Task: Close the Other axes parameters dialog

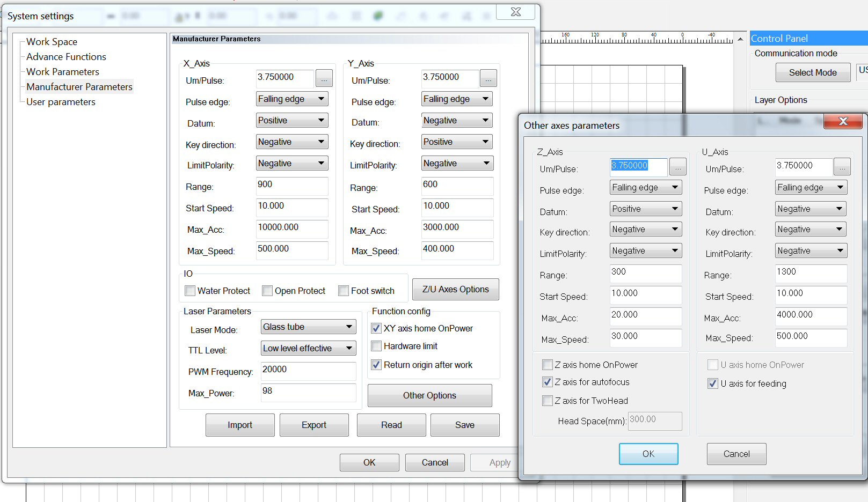Action: pyautogui.click(x=843, y=122)
